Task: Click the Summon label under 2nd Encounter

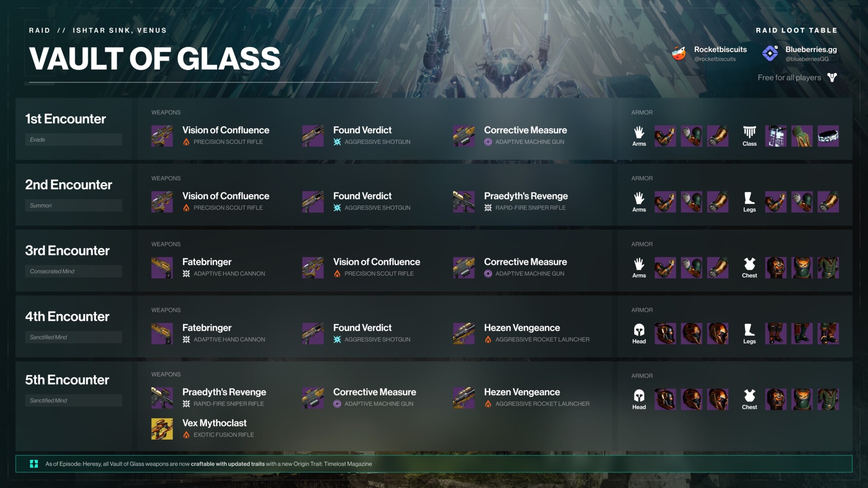Action: (x=41, y=206)
